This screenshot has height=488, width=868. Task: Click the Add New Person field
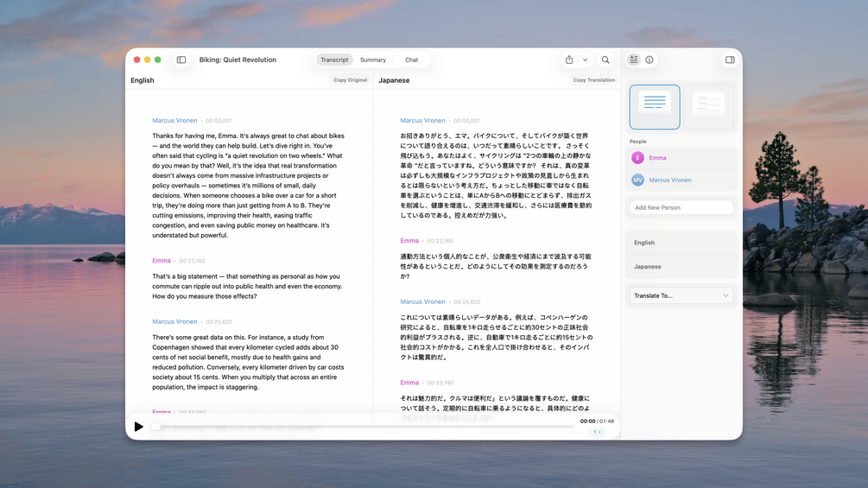681,207
